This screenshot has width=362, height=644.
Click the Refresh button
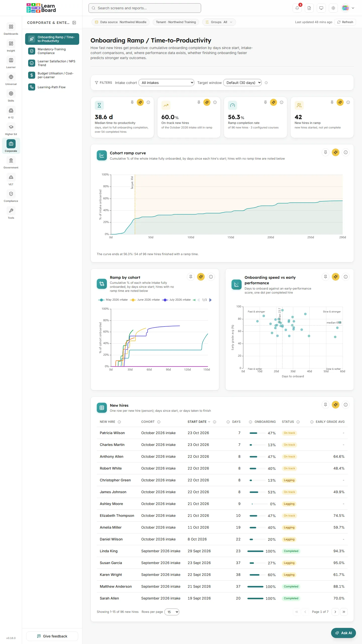point(345,22)
